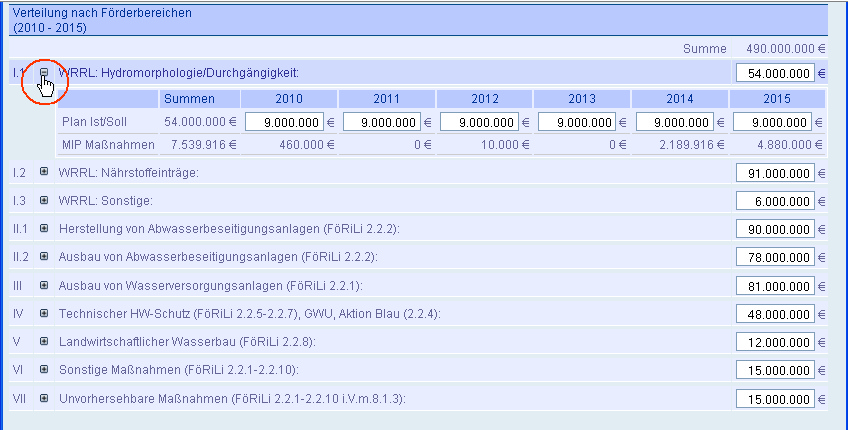Click the '2011' column header

point(386,99)
